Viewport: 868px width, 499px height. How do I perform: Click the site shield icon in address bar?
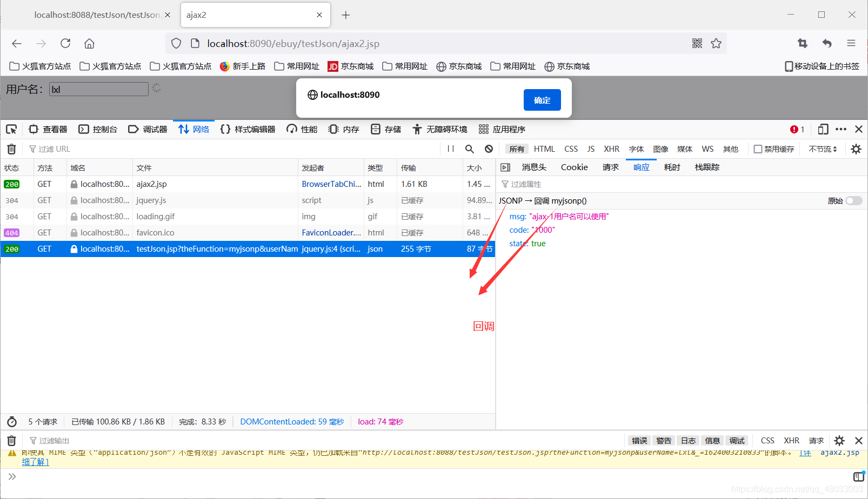tap(176, 44)
